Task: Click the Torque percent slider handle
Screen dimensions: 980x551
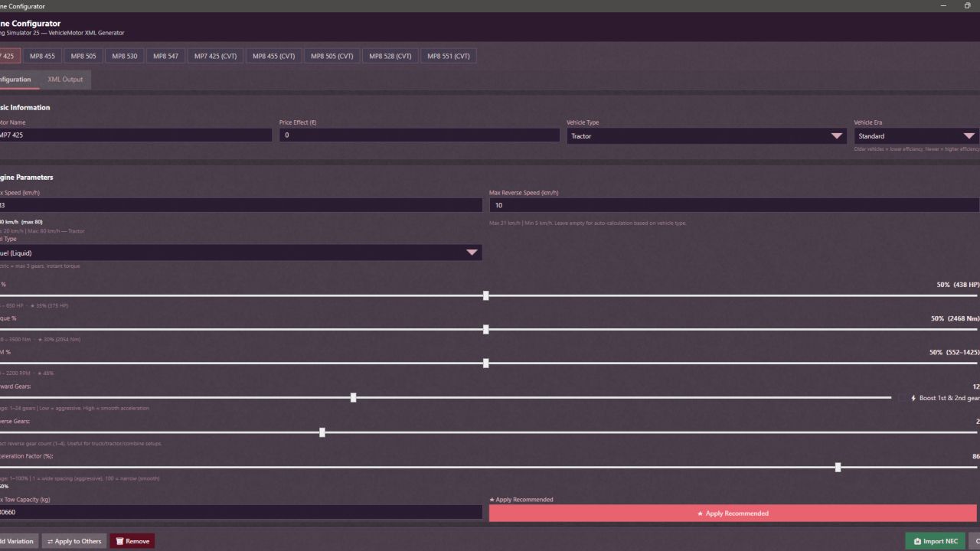Action: pyautogui.click(x=486, y=330)
